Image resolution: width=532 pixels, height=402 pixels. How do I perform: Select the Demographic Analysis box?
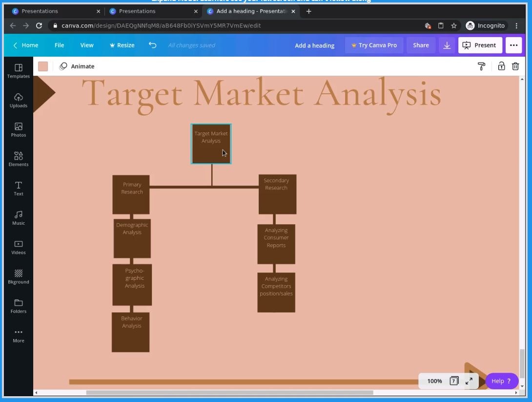(132, 238)
